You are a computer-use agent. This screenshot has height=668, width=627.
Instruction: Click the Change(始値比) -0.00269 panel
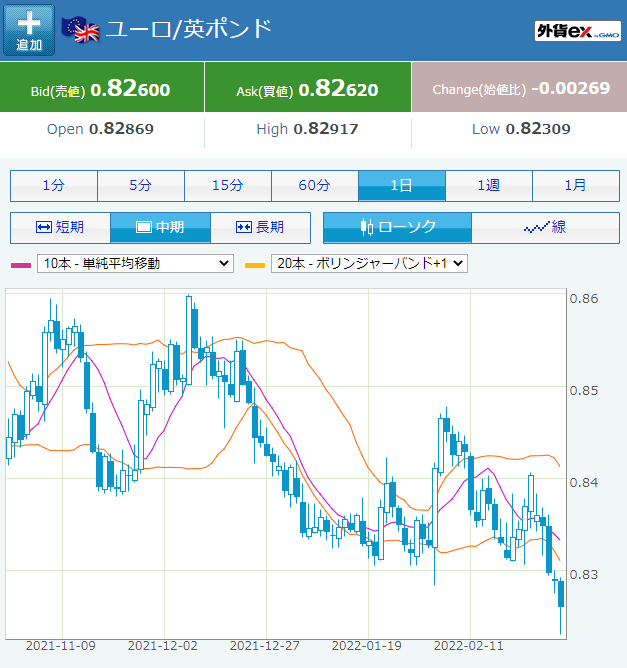click(x=520, y=87)
